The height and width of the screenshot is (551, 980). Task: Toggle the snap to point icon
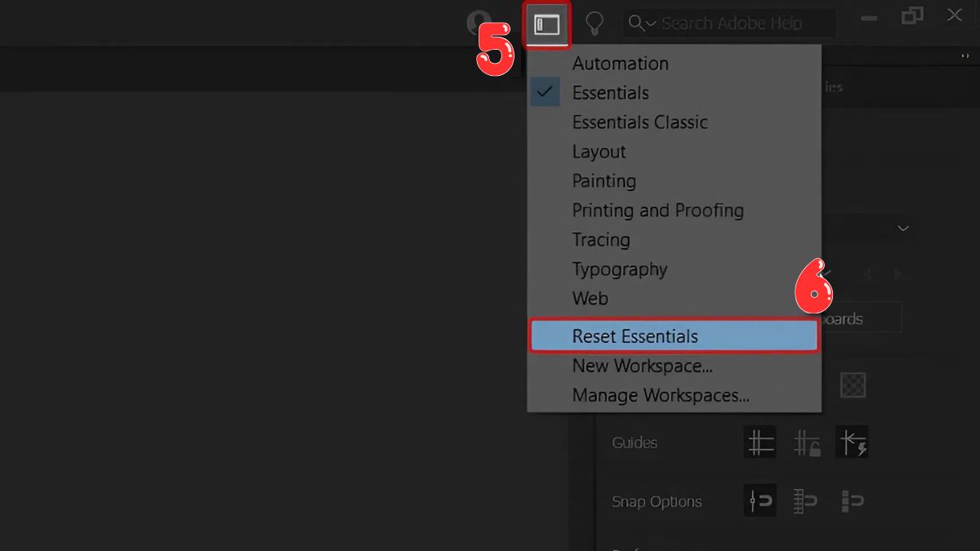[x=760, y=501]
